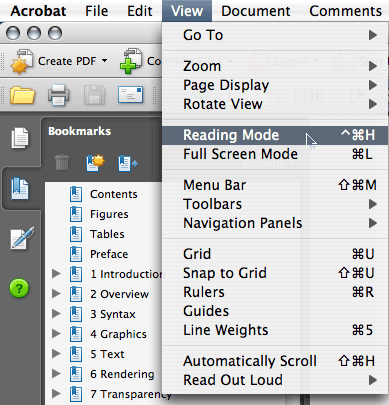Open the Go To submenu
The height and width of the screenshot is (405, 389).
pos(275,35)
